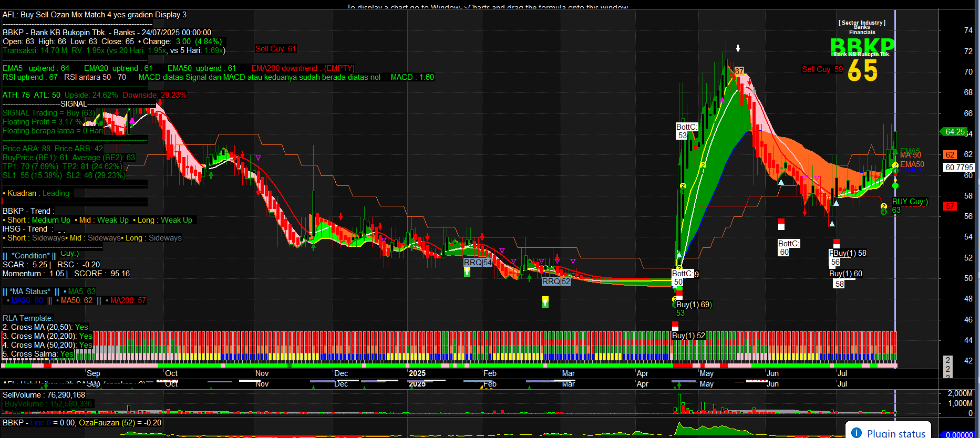This screenshot has height=438, width=980.
Task: Click the 'Buy(1) 52' signal label
Action: [x=688, y=336]
